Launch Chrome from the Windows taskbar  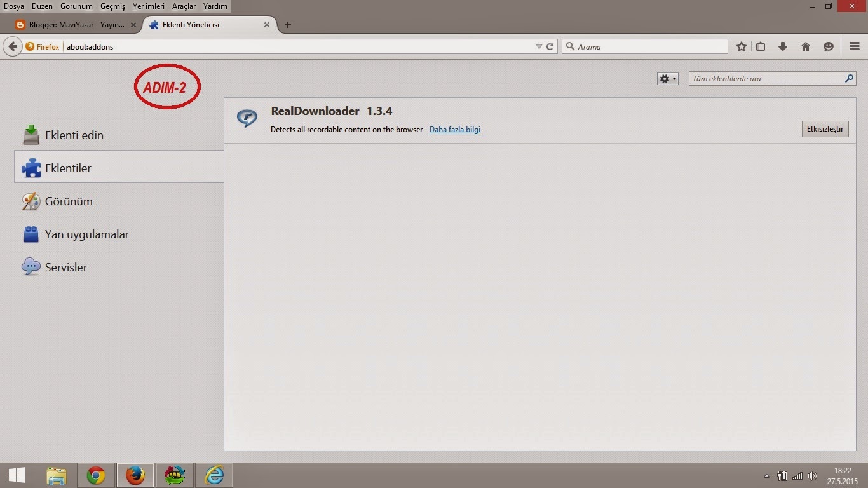pyautogui.click(x=96, y=475)
